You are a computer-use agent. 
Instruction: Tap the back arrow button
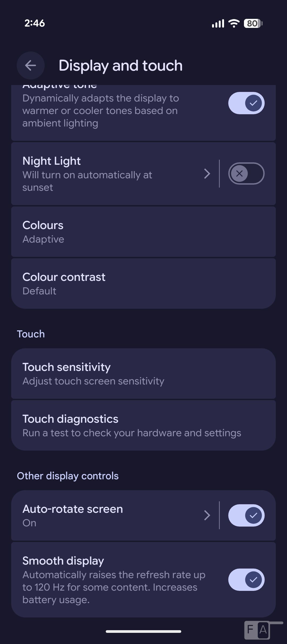[31, 65]
